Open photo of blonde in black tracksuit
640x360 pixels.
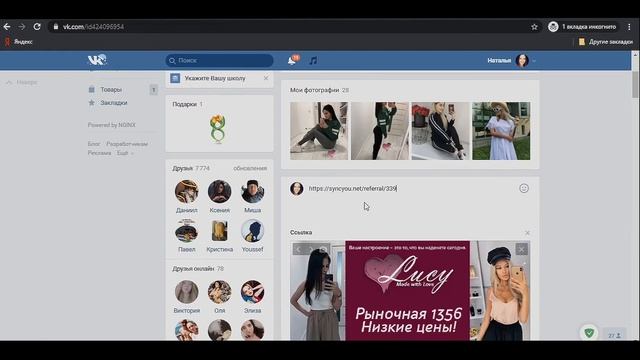tap(440, 131)
